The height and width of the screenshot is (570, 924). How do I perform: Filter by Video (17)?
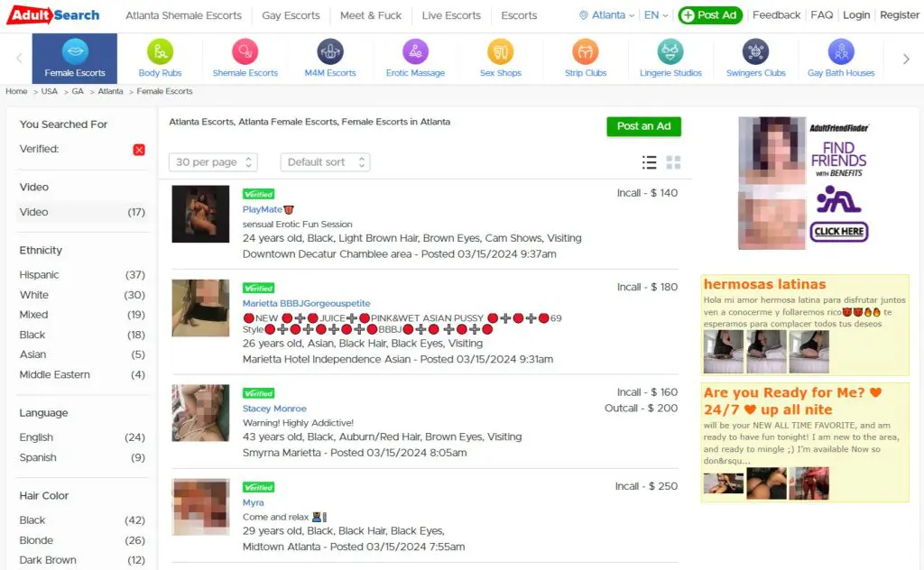click(82, 212)
